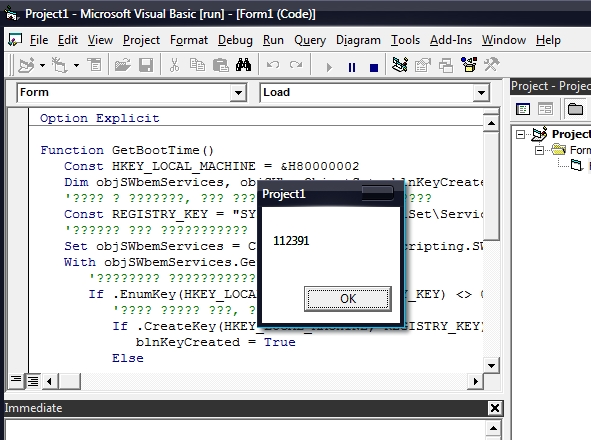Viewport: 591px width, 440px height.
Task: Click the horizontal scroll right arrow
Action: point(476,381)
